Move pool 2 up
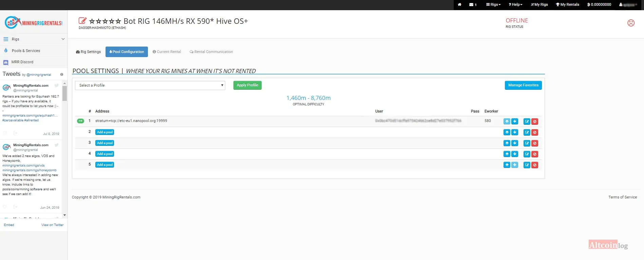 coord(507,132)
